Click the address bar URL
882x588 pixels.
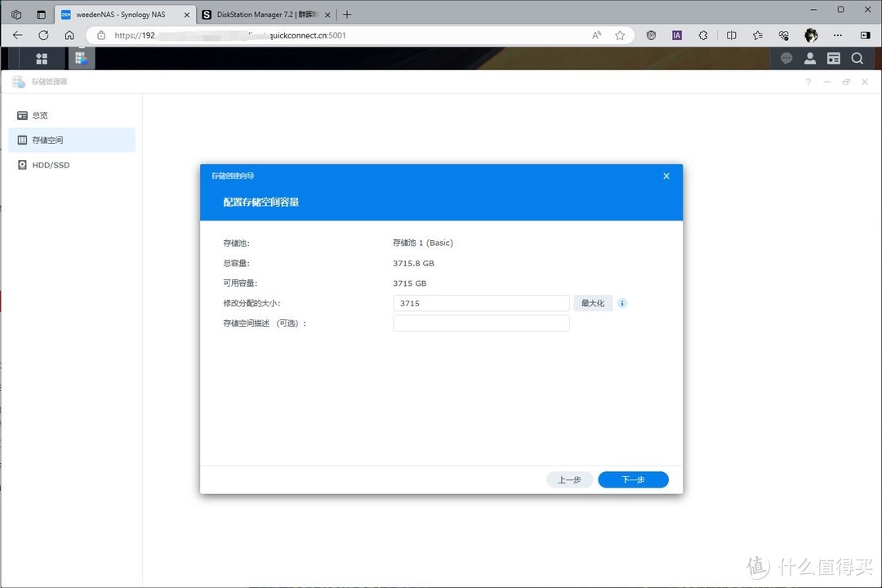point(230,35)
